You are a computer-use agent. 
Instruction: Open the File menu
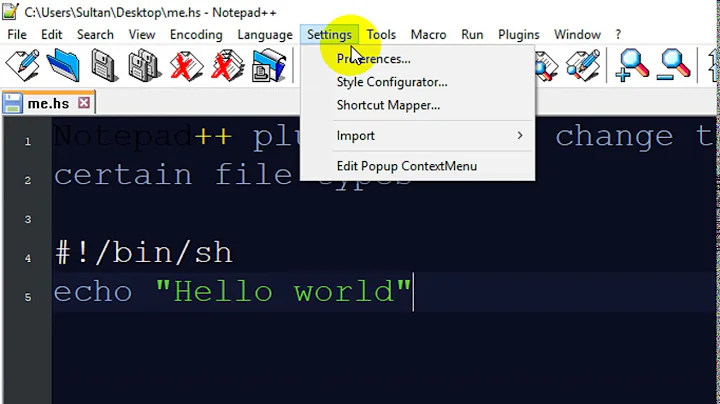click(17, 34)
